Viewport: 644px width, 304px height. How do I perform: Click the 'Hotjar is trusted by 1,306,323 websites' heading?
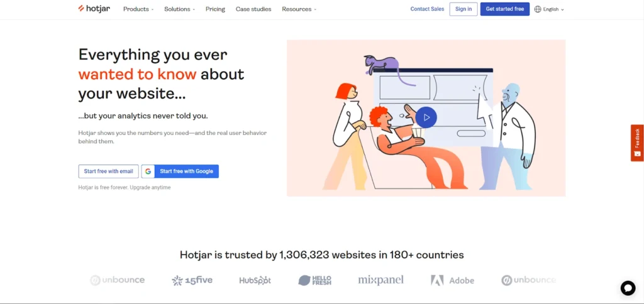321,255
